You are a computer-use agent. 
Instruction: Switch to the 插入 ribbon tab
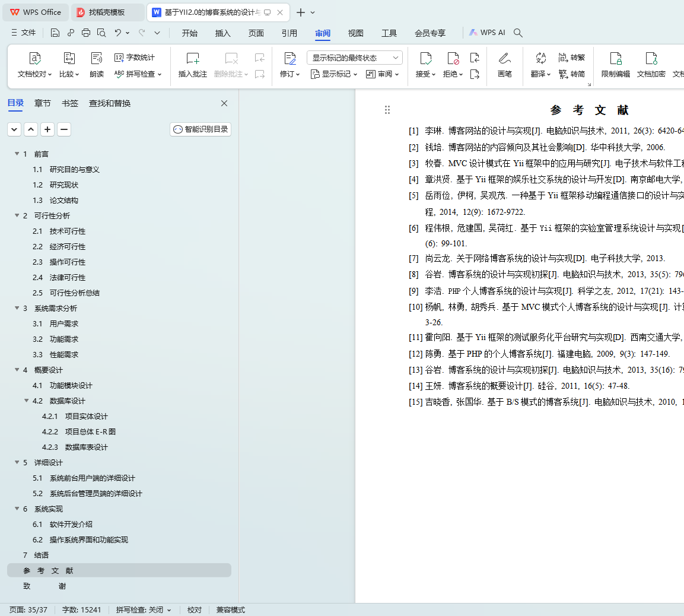[x=223, y=33]
